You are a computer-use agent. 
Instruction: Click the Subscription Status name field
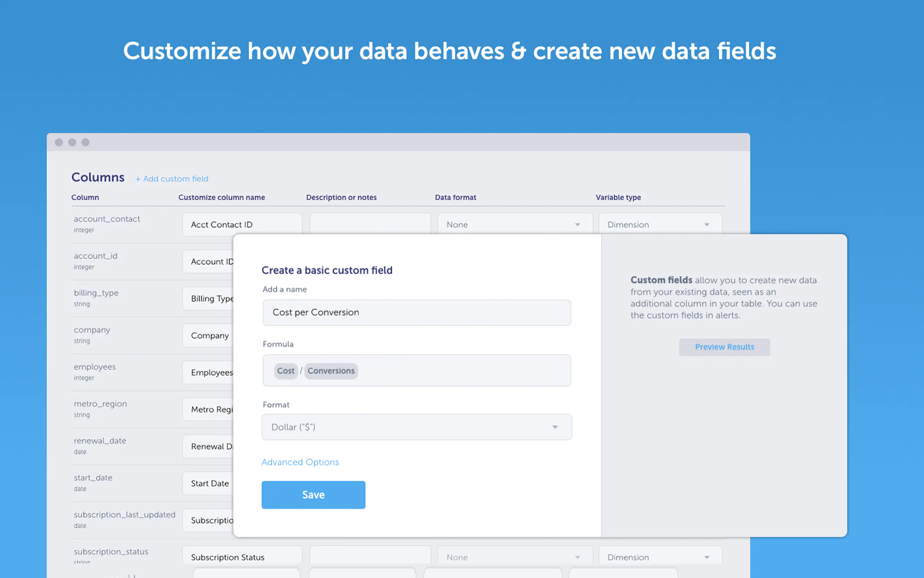[242, 557]
